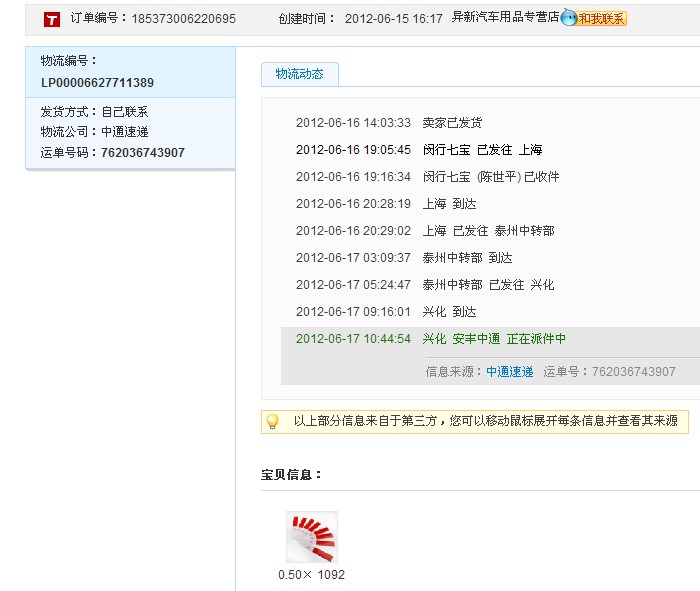Click the 卖家已发货 tracking row
Screen dimensions: 700x591
[389, 122]
